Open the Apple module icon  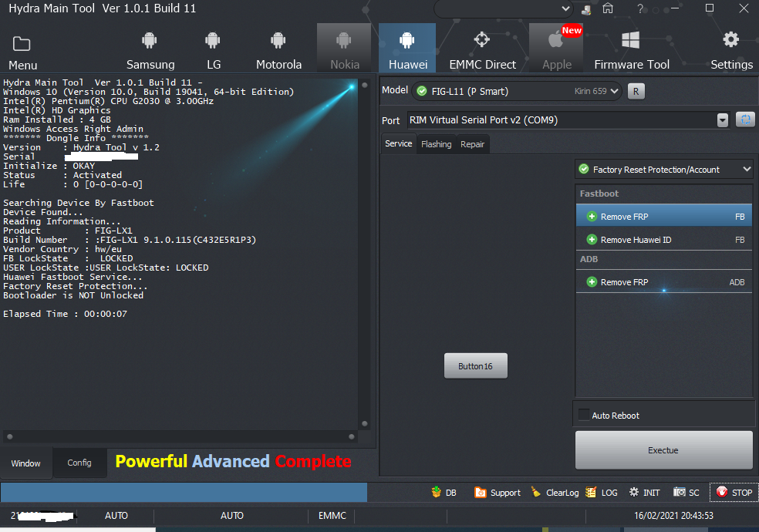555,40
